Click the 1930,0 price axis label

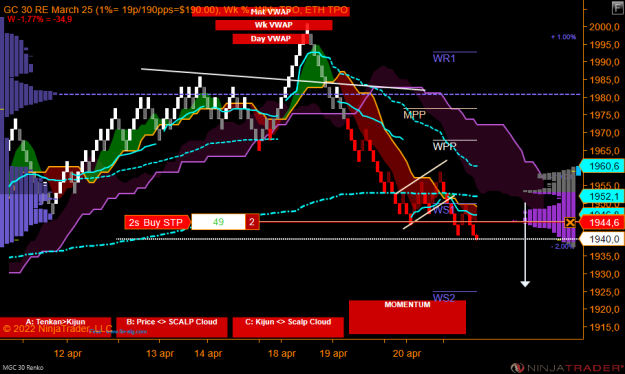[x=604, y=274]
